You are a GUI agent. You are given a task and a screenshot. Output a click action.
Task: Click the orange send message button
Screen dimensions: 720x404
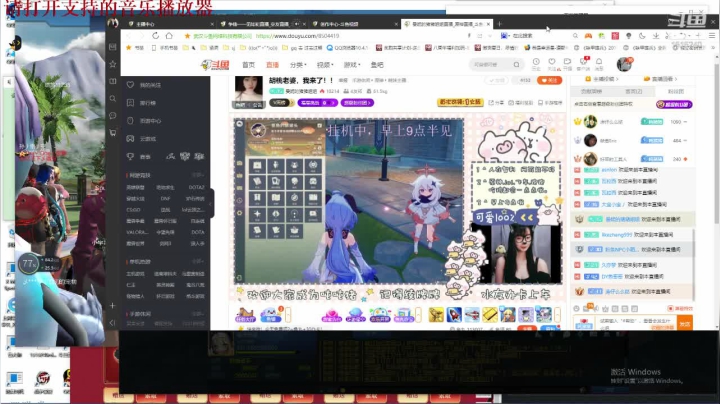685,323
